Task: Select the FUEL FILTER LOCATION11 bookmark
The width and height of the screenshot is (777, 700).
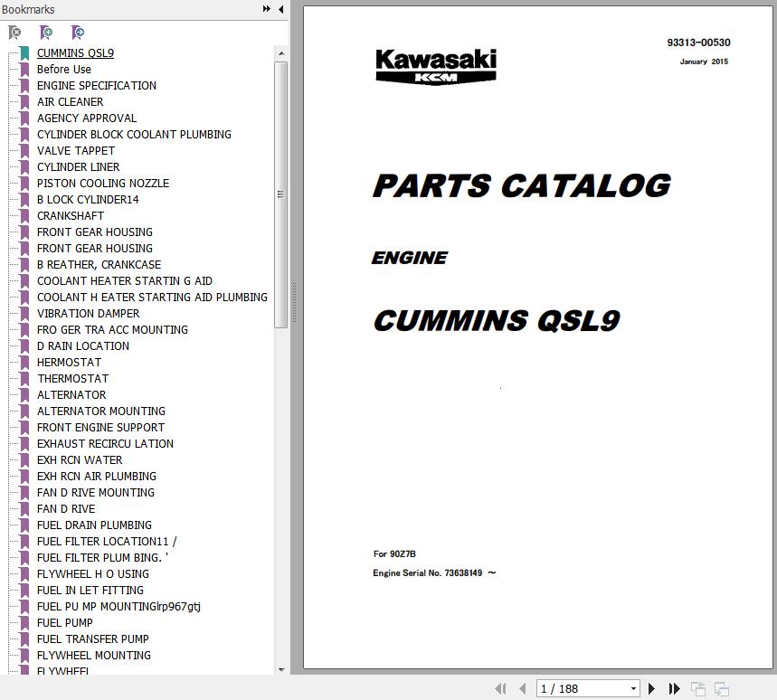Action: (107, 542)
